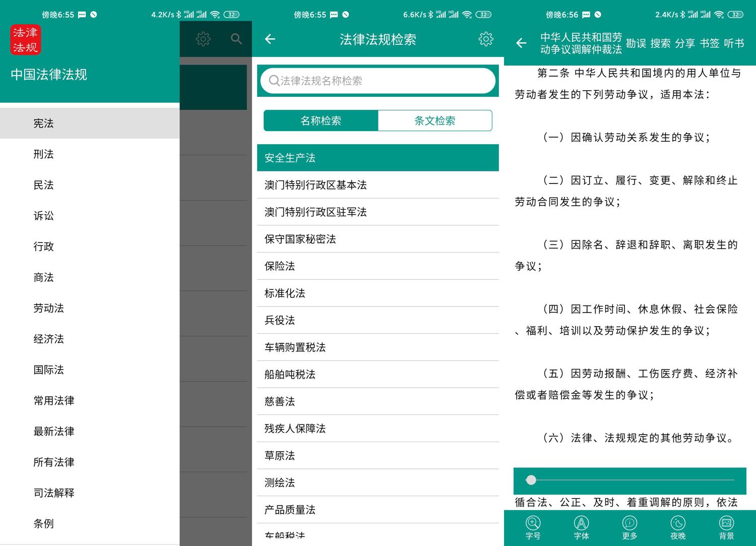
Task: Focus the 法律法规名称检索 search field
Action: tap(377, 81)
